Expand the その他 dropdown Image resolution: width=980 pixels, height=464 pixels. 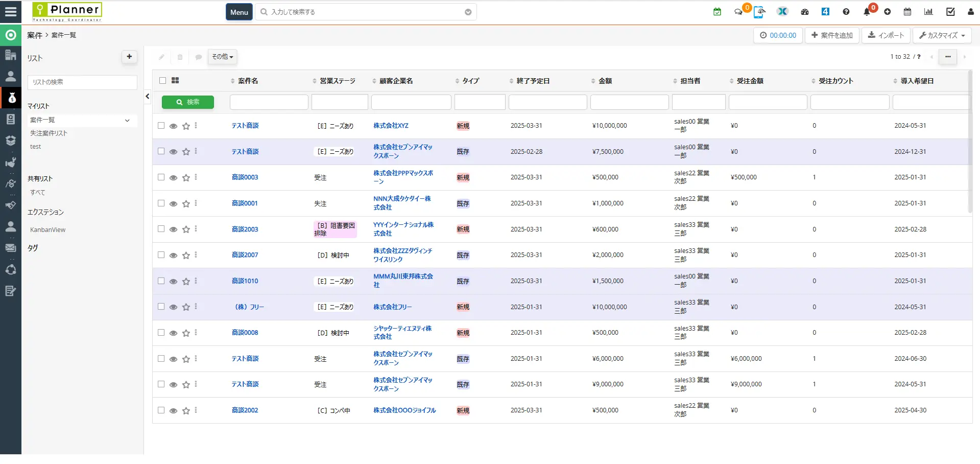(223, 57)
